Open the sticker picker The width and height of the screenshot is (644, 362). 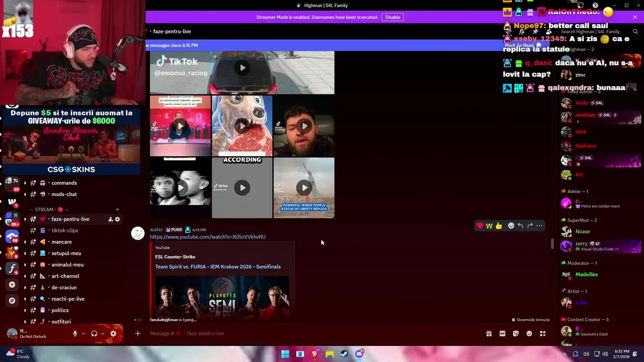coord(516,333)
